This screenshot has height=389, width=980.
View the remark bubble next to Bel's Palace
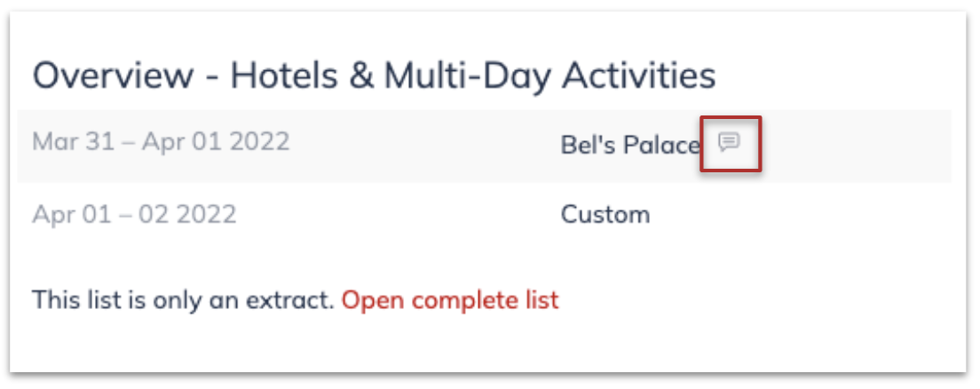[x=729, y=143]
